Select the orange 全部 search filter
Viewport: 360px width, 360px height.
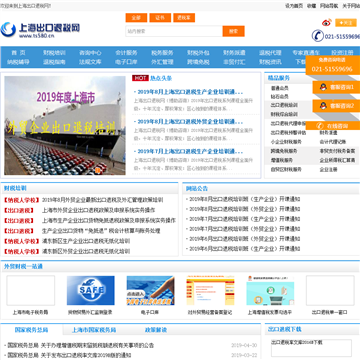(x=136, y=18)
